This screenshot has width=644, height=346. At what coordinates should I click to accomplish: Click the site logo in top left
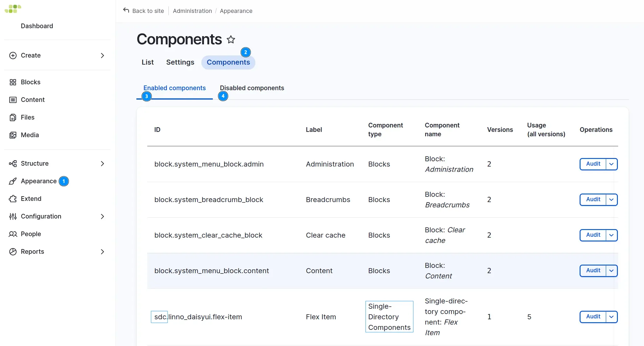coord(12,9)
